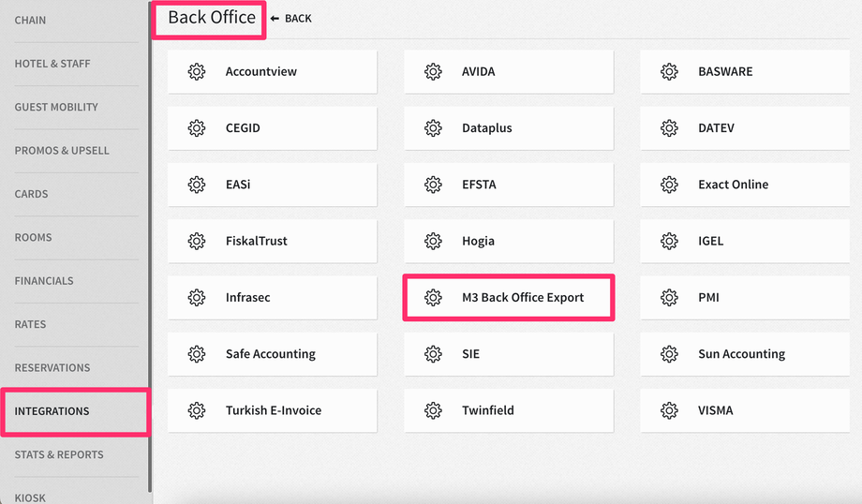
Task: Click the M3 Back Office Export gear icon
Action: [x=433, y=297]
